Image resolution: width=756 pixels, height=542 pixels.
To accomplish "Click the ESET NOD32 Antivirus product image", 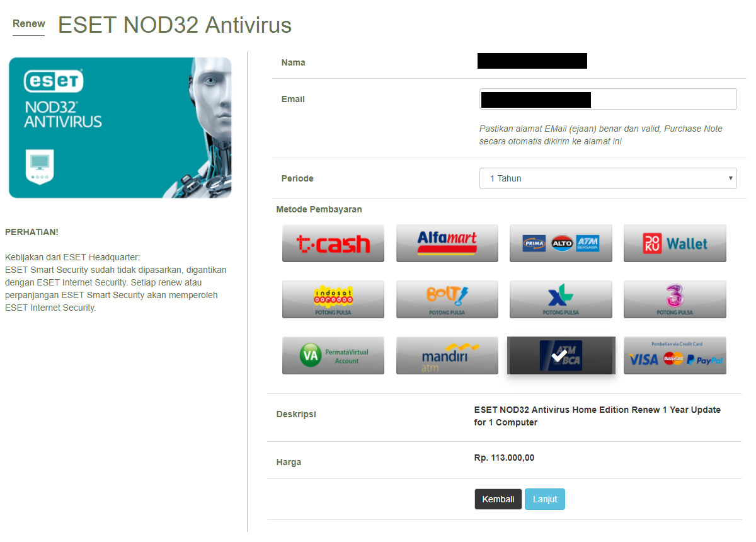I will point(120,128).
